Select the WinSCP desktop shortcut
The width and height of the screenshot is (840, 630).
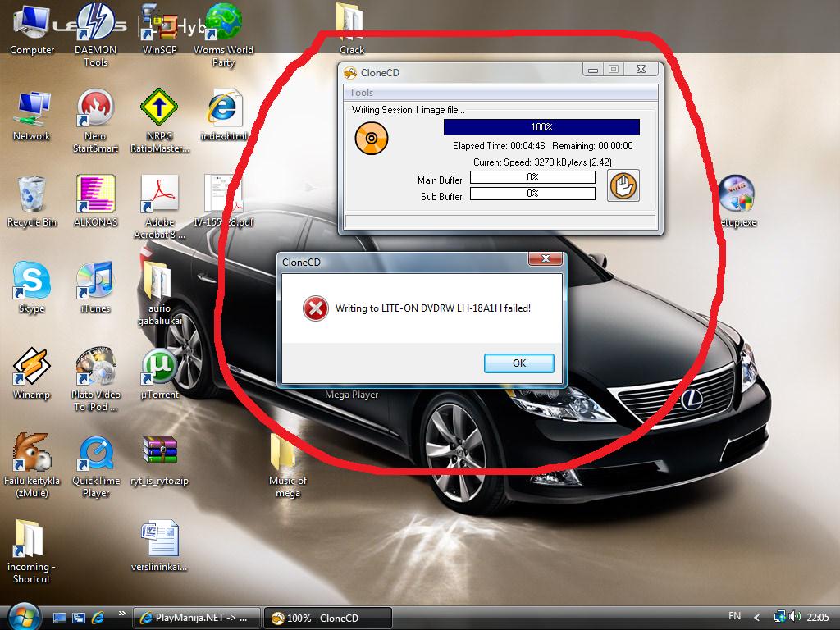[159, 30]
